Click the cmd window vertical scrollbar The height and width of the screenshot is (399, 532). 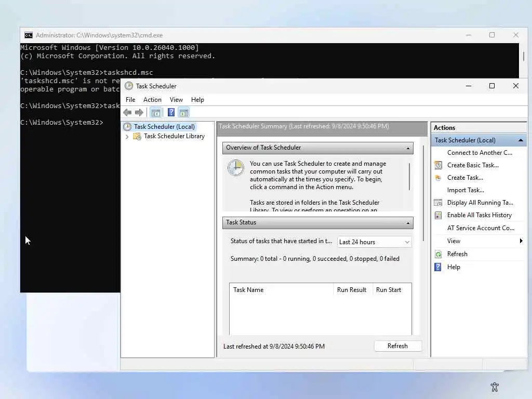click(x=524, y=56)
